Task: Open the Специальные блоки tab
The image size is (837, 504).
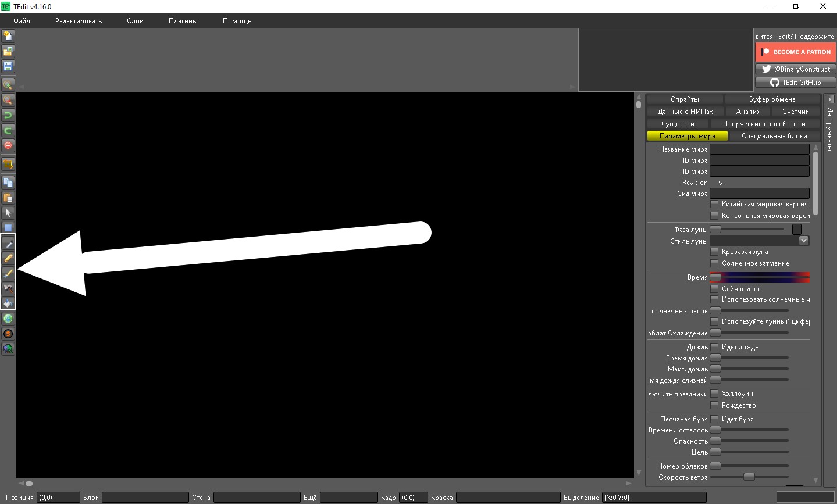Action: [x=774, y=136]
